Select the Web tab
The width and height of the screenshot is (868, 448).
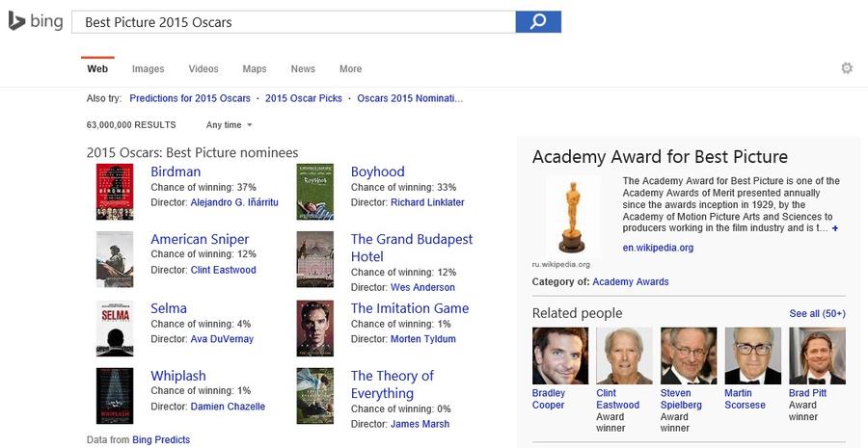pyautogui.click(x=97, y=69)
